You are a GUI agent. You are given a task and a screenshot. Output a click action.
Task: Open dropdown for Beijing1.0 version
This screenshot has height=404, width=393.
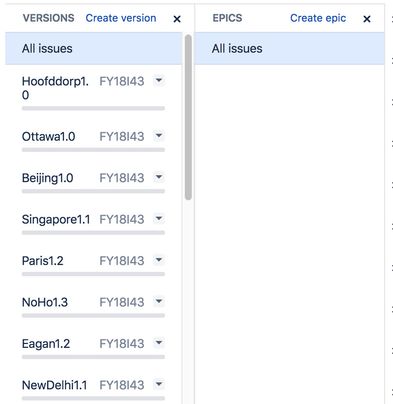click(159, 177)
